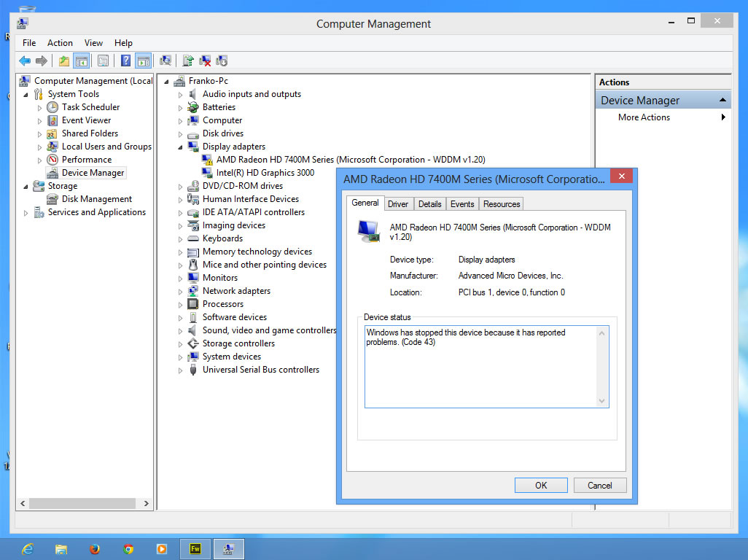Collapse the Franko-Pc root node
This screenshot has width=748, height=560.
click(166, 82)
